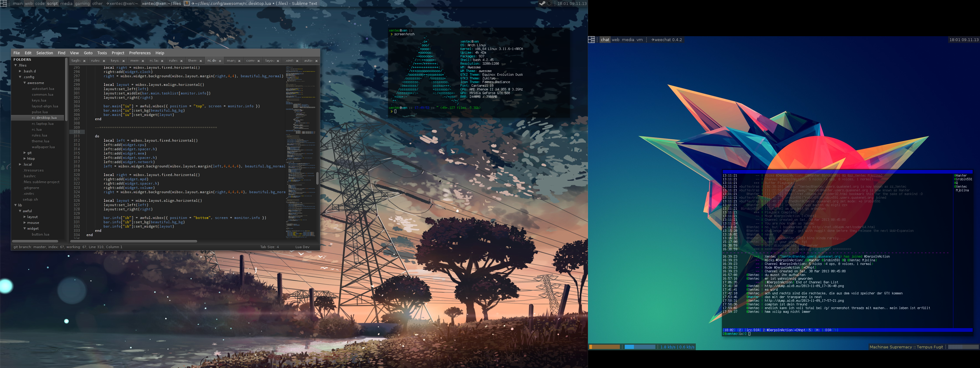Collapse the .files folder in sidebar

[16, 66]
